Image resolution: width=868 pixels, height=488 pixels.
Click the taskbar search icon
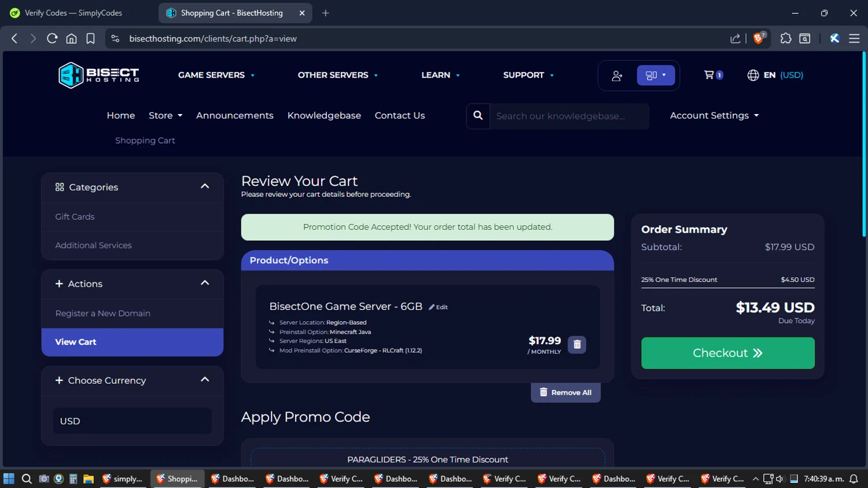tap(27, 479)
